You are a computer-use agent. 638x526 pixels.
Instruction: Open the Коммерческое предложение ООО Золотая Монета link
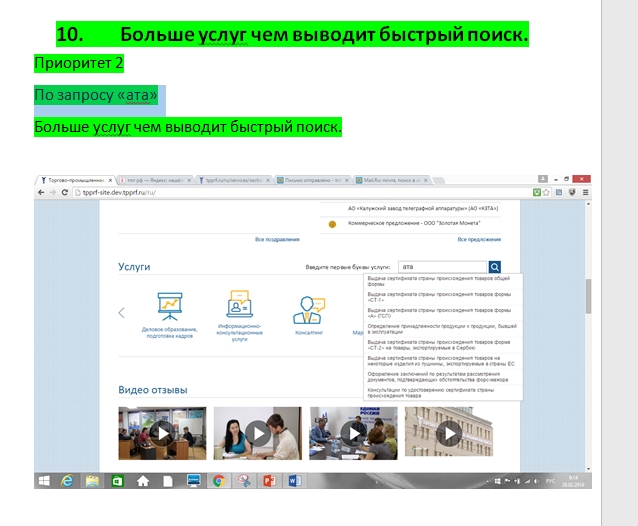pyautogui.click(x=414, y=223)
